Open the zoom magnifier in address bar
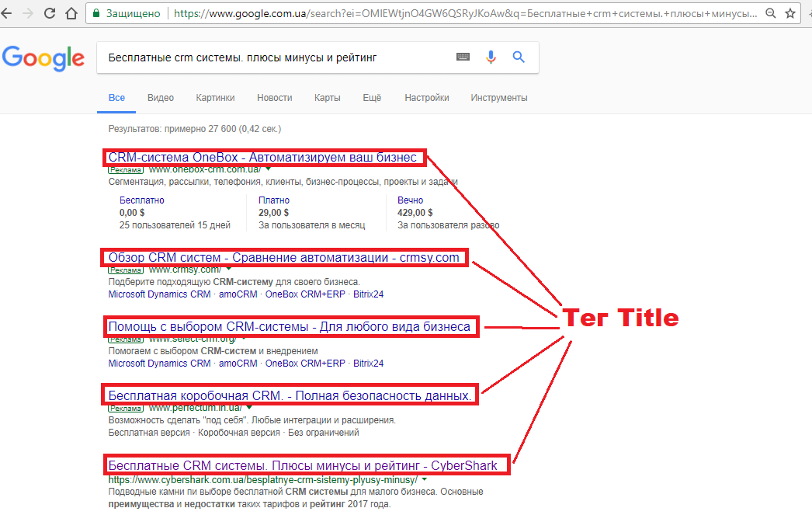Viewport: 812px width, 515px height. tap(771, 13)
